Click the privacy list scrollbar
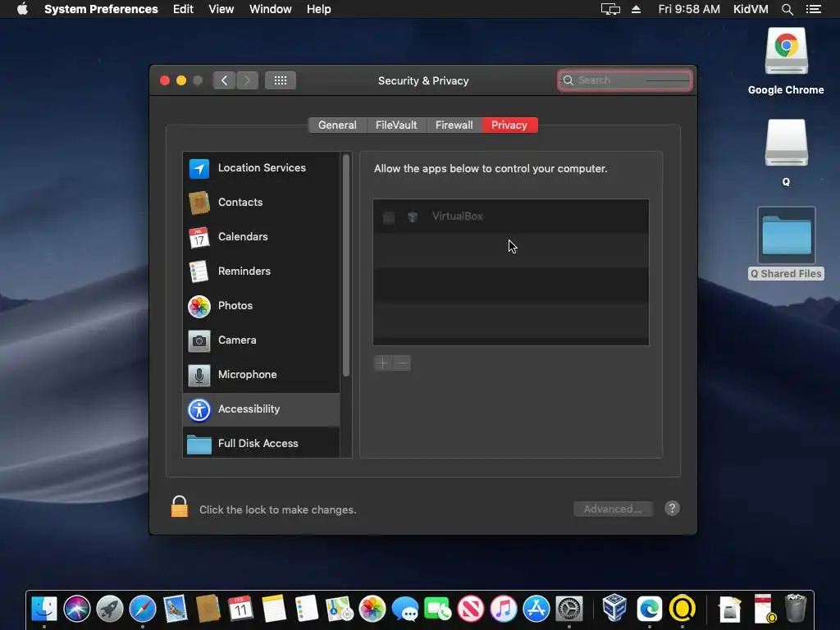Viewport: 840px width, 630px height. click(346, 266)
